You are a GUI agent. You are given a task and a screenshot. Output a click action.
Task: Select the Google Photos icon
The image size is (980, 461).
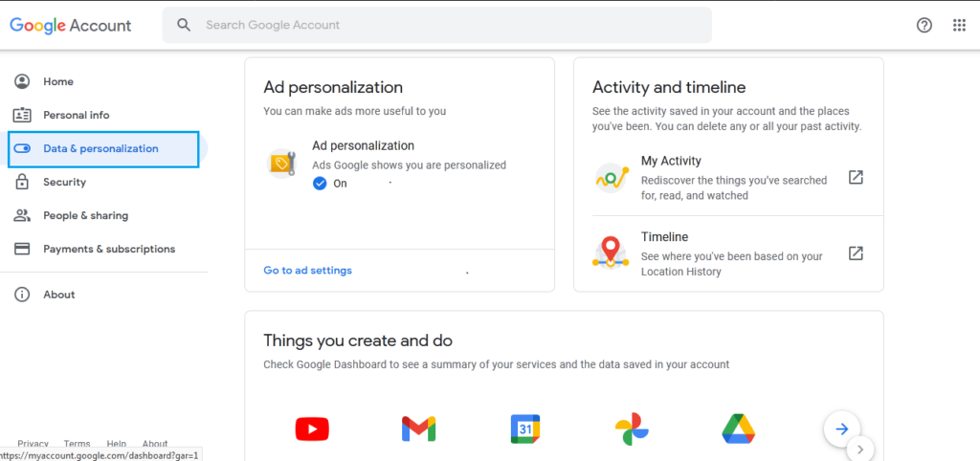[x=631, y=429]
